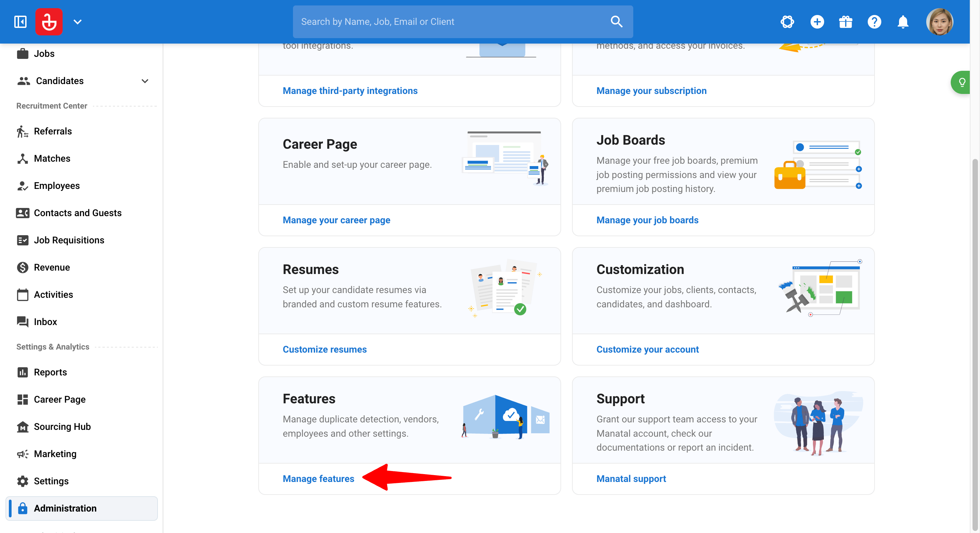Viewport: 980px width, 533px height.
Task: Click the Manage features link
Action: (318, 479)
